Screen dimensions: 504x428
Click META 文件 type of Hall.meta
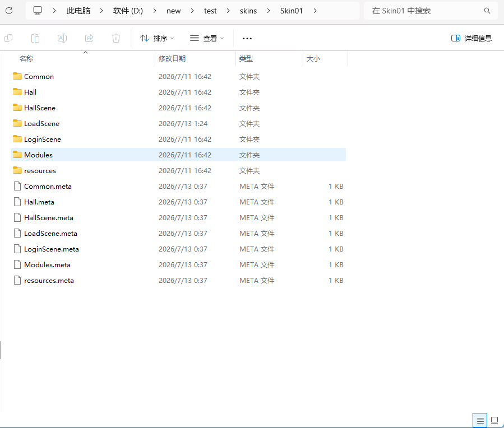click(x=257, y=202)
